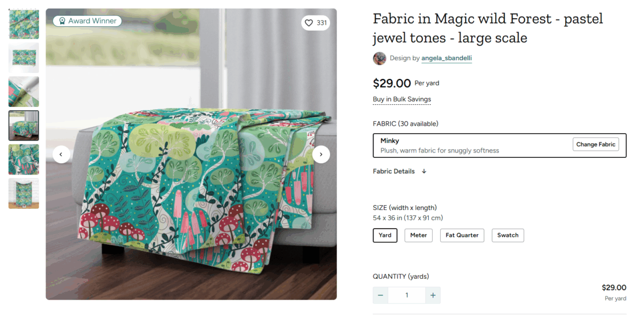Viewport: 644px width, 319px height.
Task: Click the quantity input field
Action: [x=407, y=295]
